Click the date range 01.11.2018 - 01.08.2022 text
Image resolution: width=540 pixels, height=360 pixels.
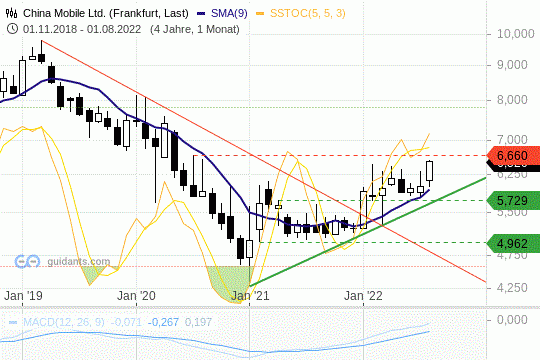(82, 29)
